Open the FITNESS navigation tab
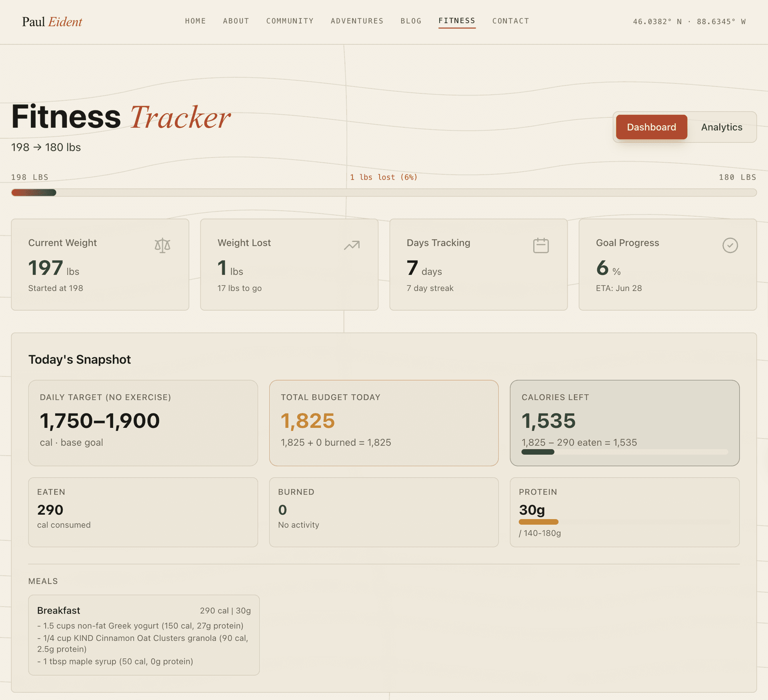This screenshot has width=768, height=700. tap(457, 21)
